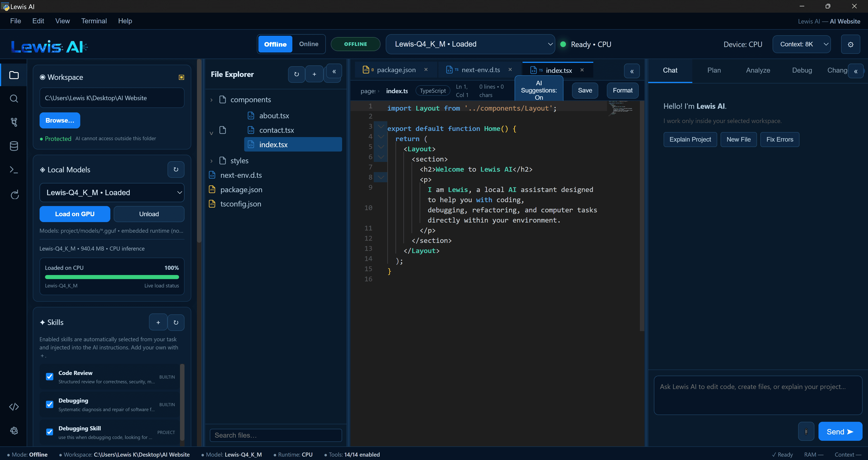
Task: Click the refresh arrow sidebar icon
Action: (x=14, y=194)
